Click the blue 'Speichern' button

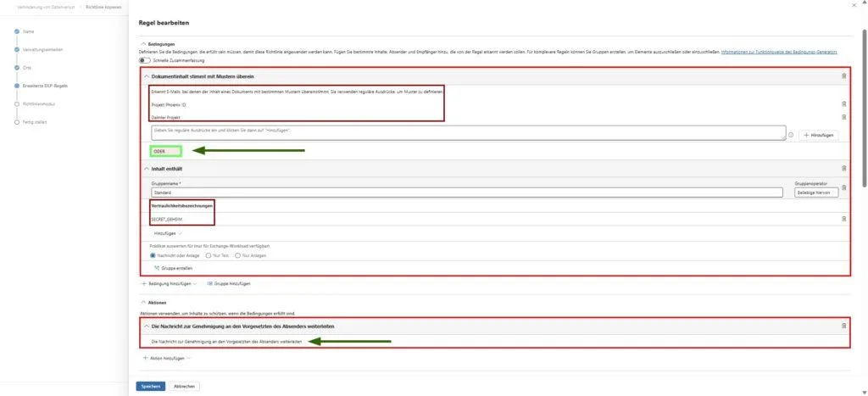click(150, 386)
